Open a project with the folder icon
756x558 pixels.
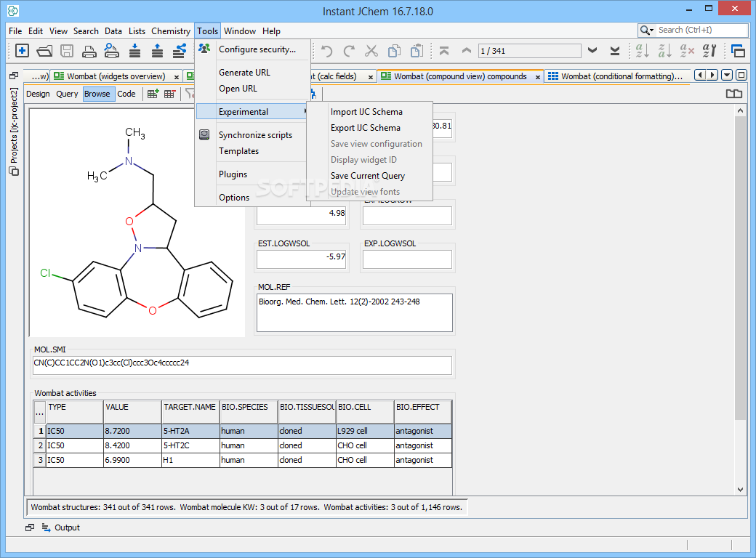[x=44, y=51]
